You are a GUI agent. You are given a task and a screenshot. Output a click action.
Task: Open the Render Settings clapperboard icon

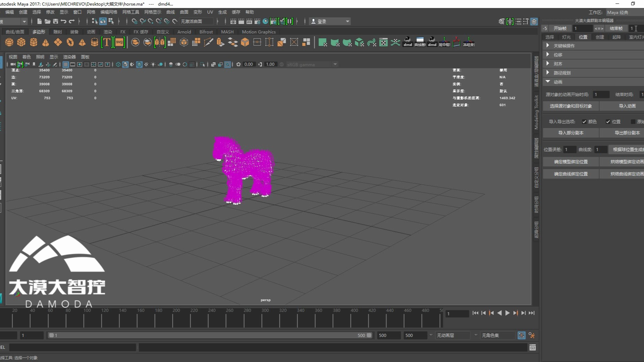click(257, 21)
